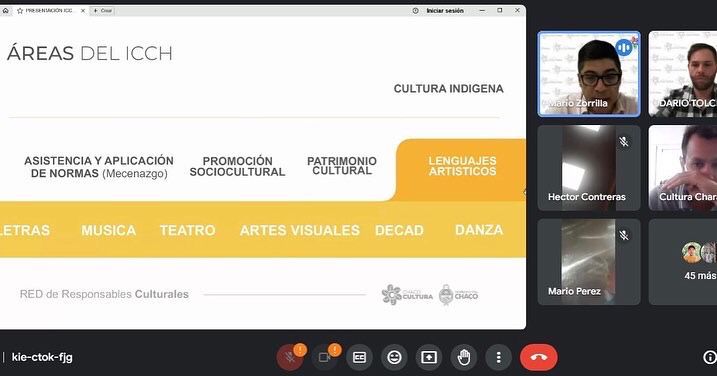717x376 pixels.
Task: Select Mario Zorrilla video tile
Action: 589,74
